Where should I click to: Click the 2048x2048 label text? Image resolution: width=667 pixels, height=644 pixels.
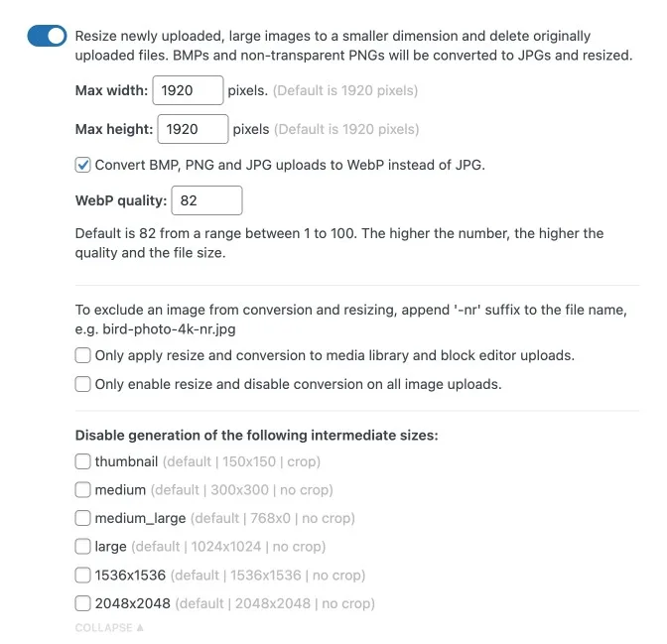click(x=130, y=603)
